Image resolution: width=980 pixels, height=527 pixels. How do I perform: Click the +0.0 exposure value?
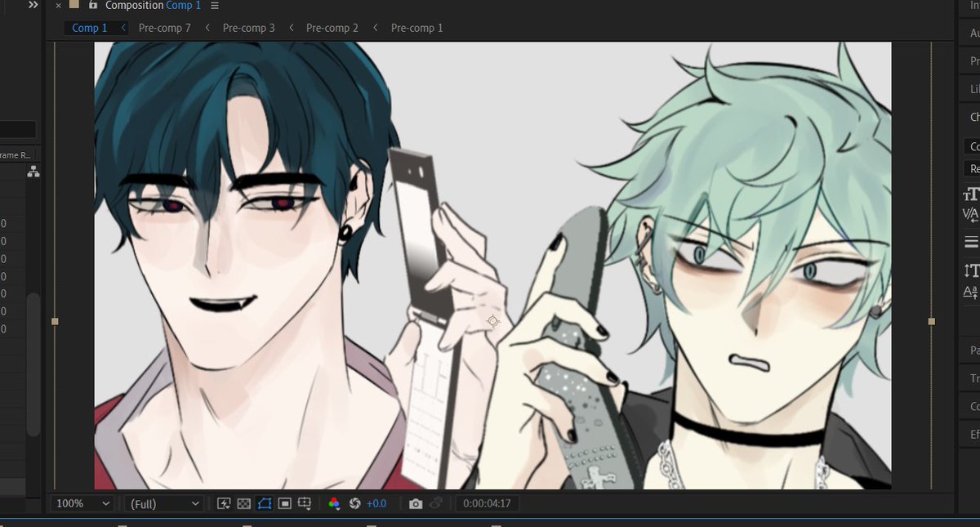[x=376, y=504]
